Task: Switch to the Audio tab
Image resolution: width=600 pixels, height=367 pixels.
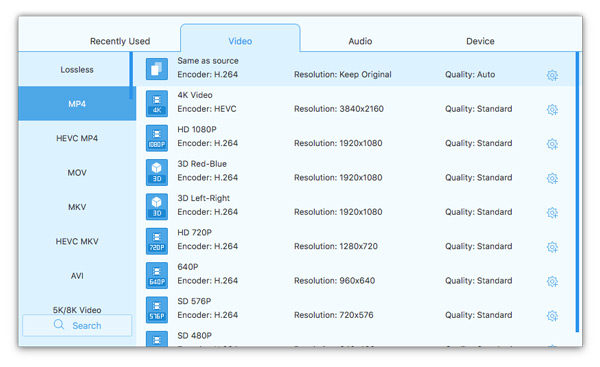Action: 360,41
